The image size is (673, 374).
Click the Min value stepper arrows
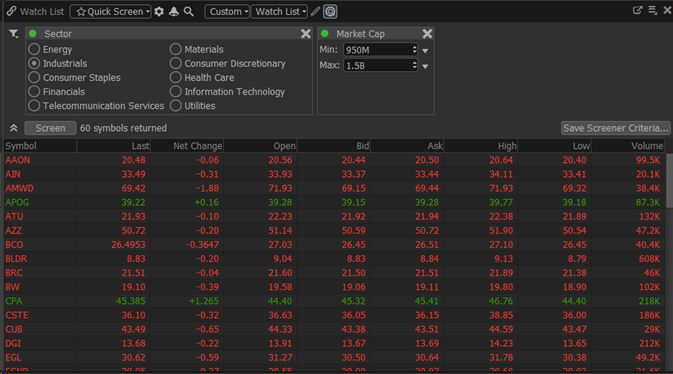click(414, 49)
